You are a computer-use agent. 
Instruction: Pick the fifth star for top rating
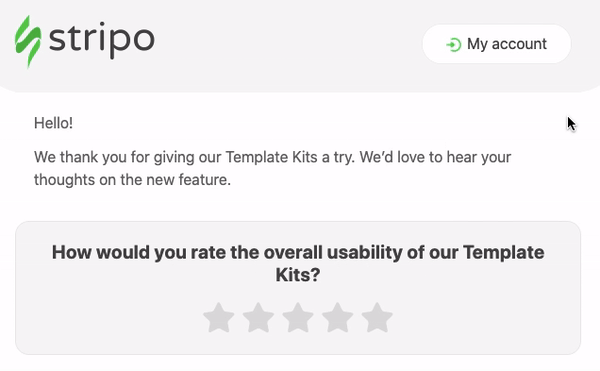click(x=377, y=317)
